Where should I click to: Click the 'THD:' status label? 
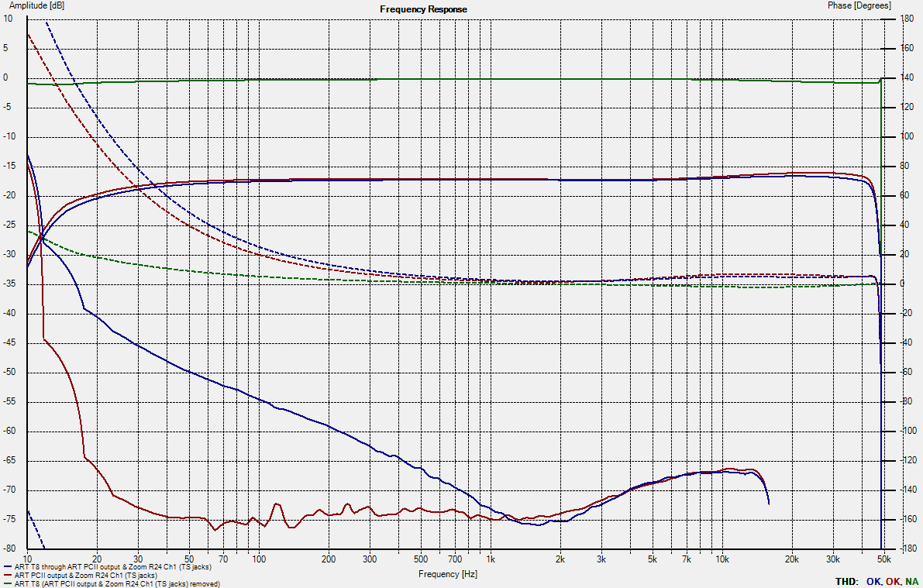tap(846, 581)
